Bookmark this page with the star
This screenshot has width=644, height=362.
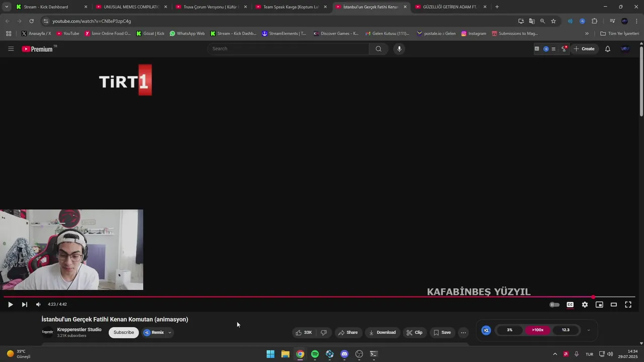click(x=553, y=21)
